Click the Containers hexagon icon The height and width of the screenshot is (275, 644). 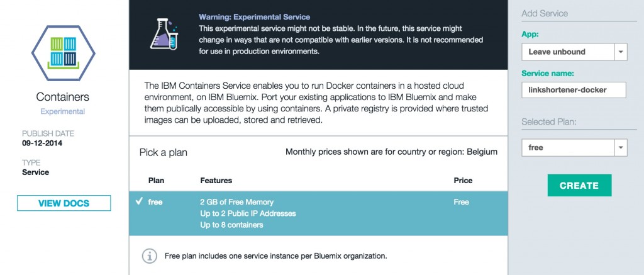[x=64, y=53]
